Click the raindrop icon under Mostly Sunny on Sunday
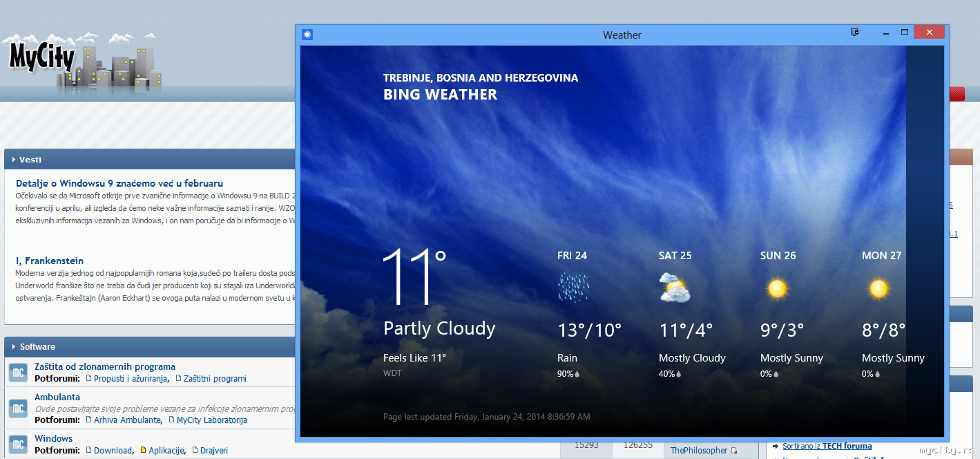Image resolution: width=980 pixels, height=459 pixels. point(776,374)
